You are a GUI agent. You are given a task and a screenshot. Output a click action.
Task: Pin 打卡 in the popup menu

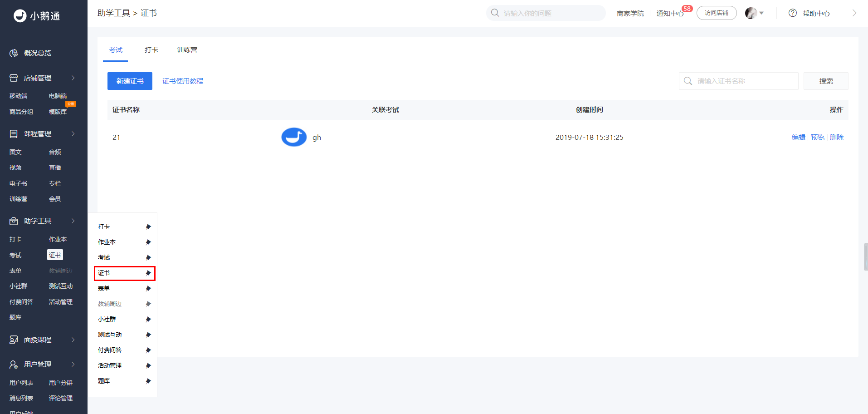(x=148, y=227)
